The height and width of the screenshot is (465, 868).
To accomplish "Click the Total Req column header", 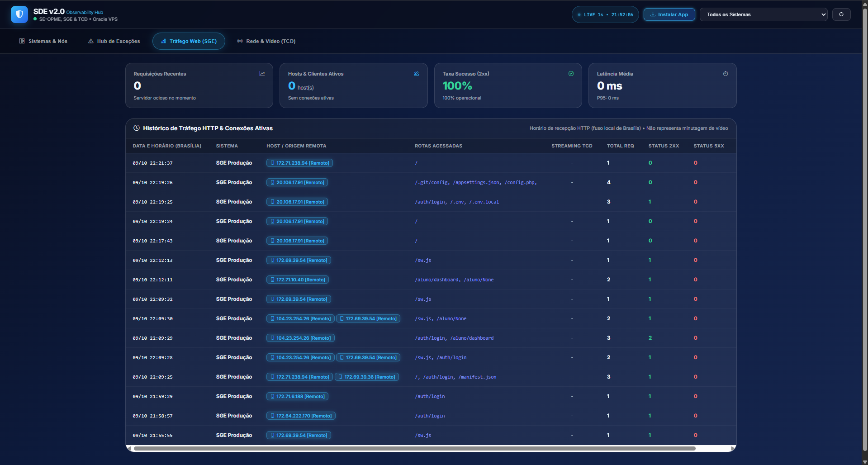I will [x=620, y=146].
